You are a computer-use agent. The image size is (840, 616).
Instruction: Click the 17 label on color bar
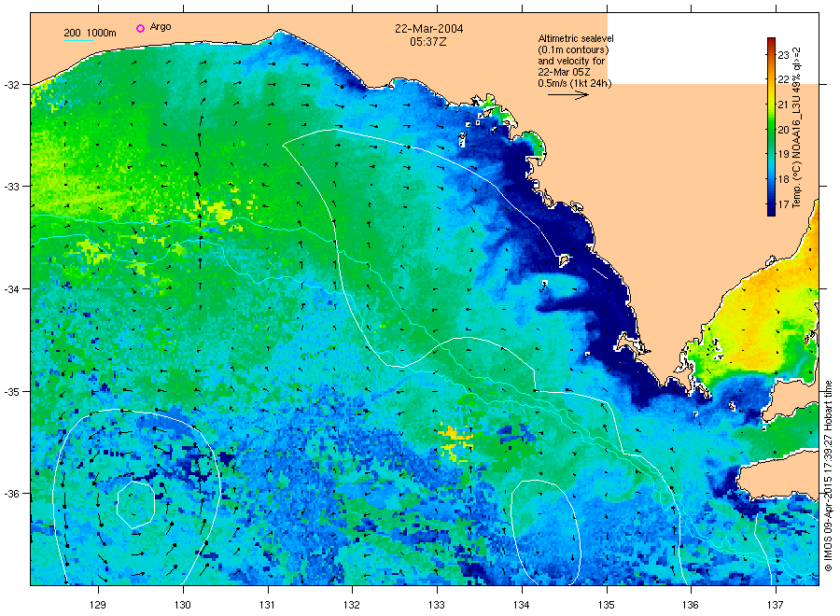784,204
